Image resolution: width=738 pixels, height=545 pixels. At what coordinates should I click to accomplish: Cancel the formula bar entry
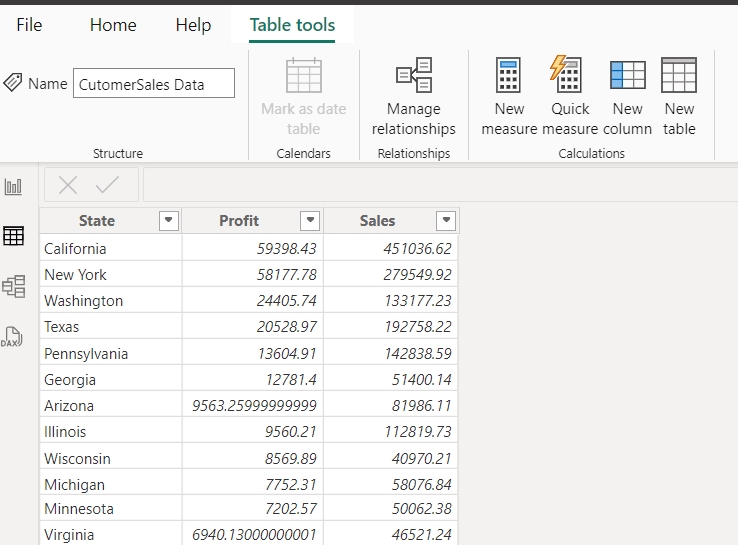tap(68, 184)
